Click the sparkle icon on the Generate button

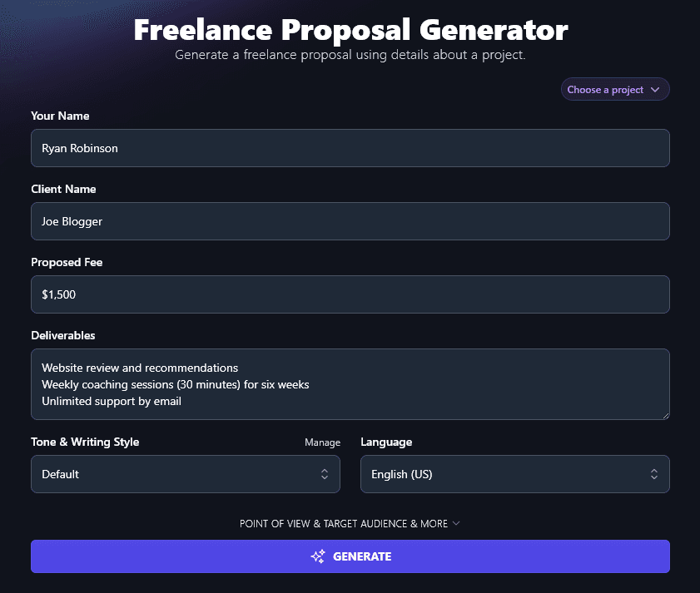(x=317, y=556)
